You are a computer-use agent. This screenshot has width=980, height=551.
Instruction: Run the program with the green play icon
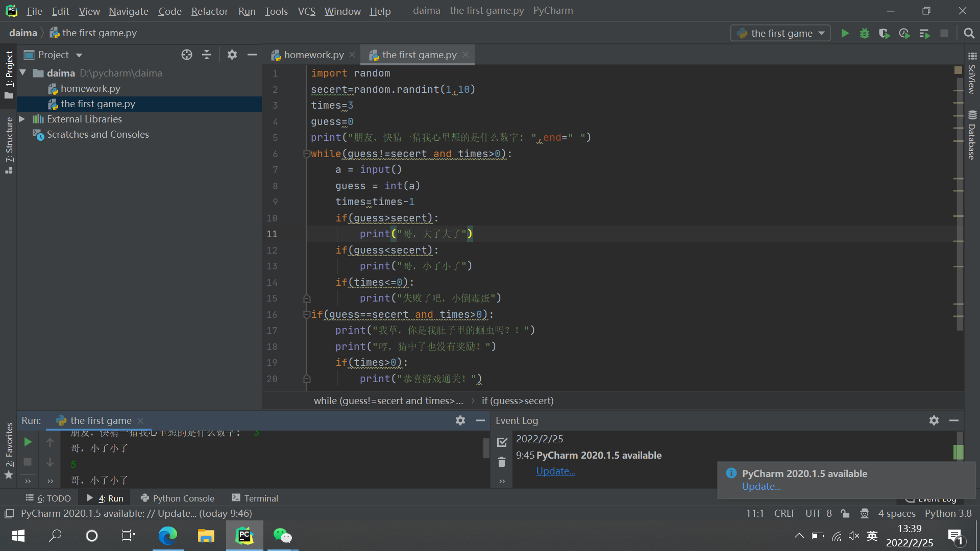coord(845,33)
